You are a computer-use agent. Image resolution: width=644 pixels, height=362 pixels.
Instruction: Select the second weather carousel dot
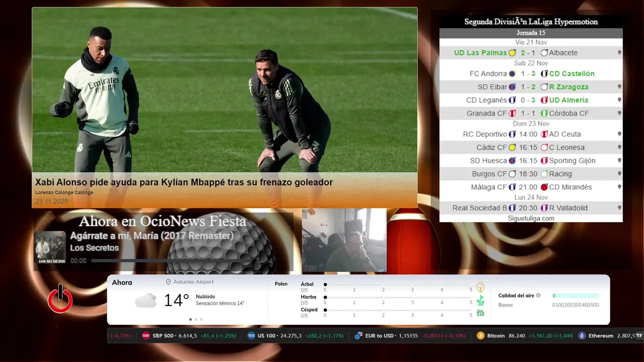196,319
